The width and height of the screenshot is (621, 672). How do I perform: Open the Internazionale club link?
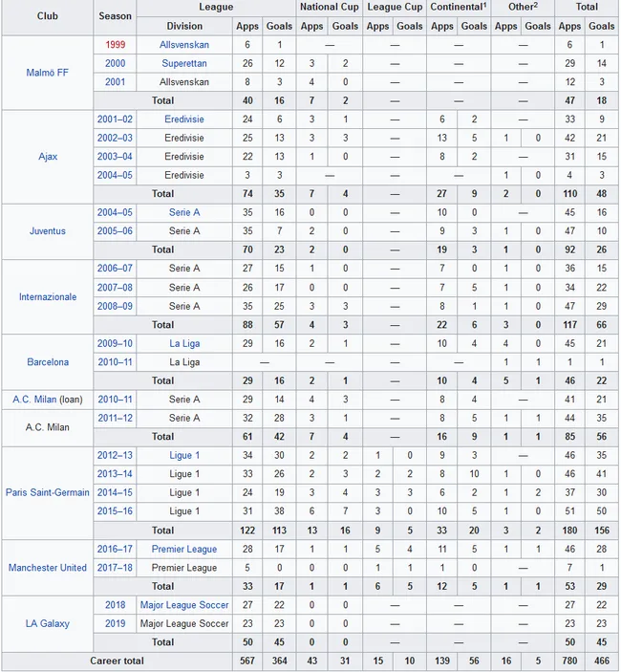pyautogui.click(x=48, y=297)
